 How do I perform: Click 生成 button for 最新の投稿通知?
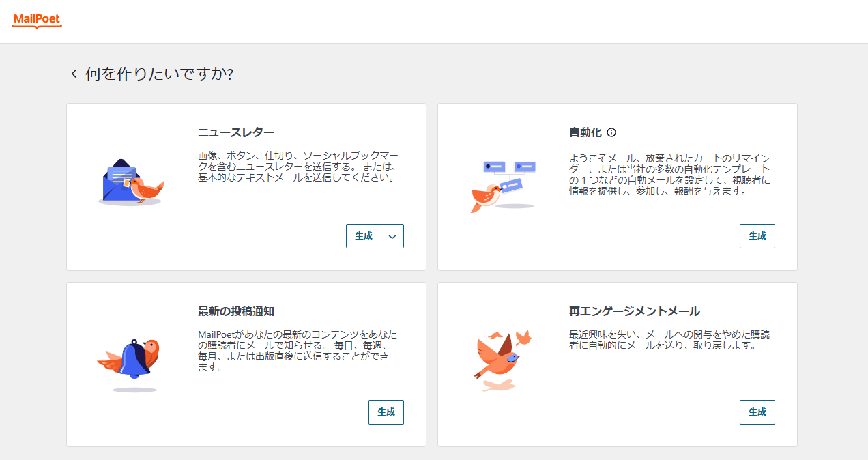tap(386, 412)
